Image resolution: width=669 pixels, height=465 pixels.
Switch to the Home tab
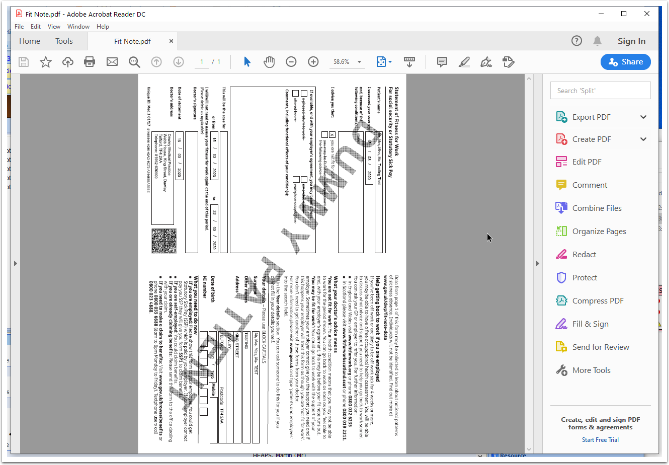click(x=30, y=41)
